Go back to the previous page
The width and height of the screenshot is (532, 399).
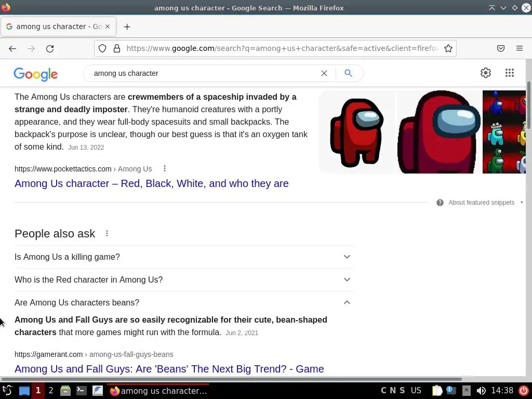coord(12,48)
